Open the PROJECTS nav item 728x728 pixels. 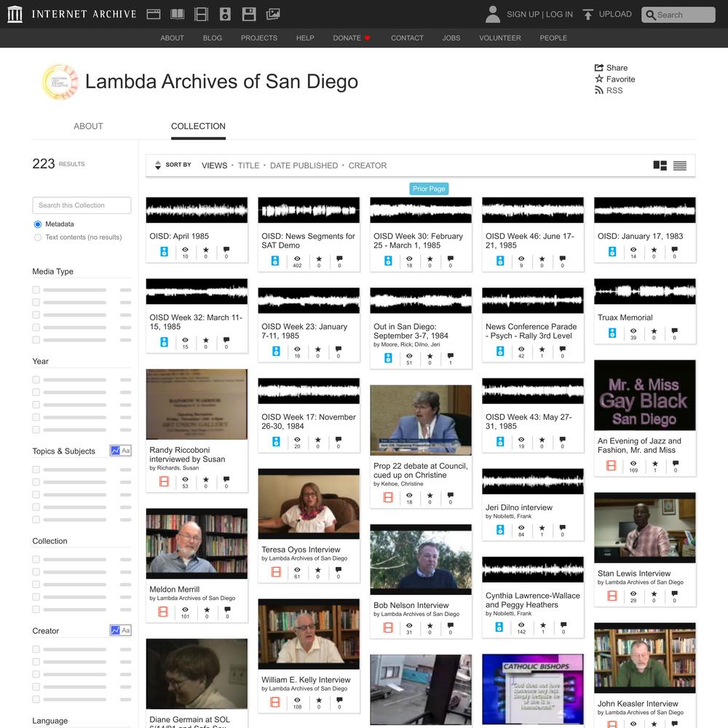(259, 38)
